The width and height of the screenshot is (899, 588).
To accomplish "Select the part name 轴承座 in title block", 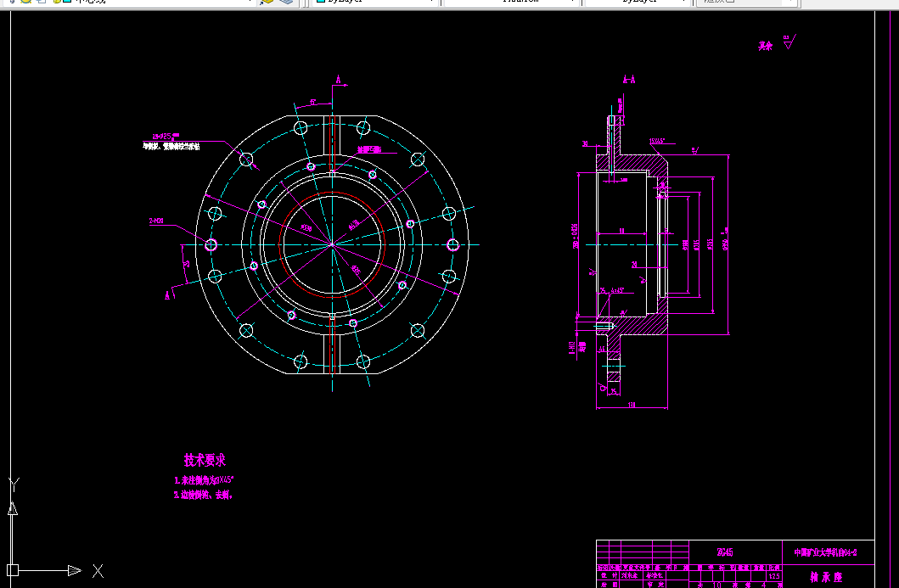I will pyautogui.click(x=826, y=577).
